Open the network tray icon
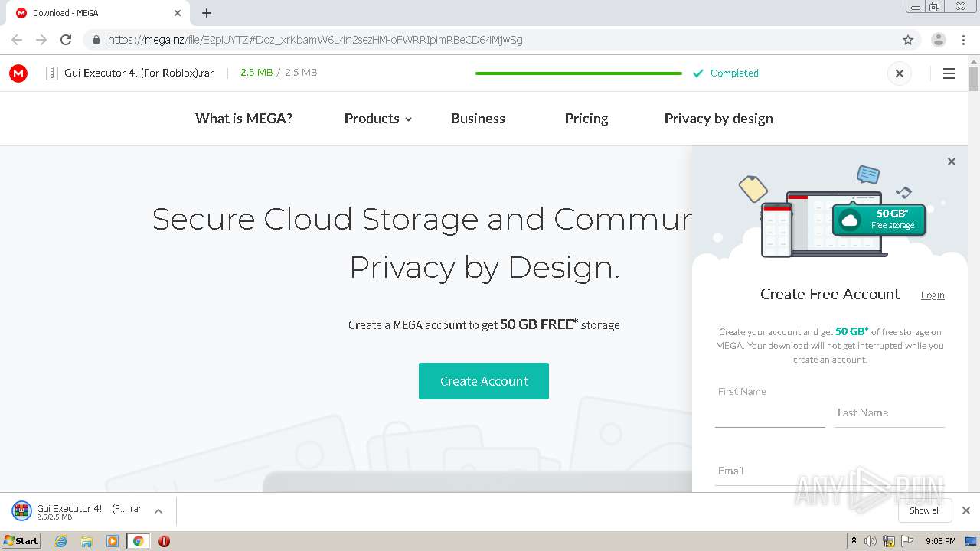This screenshot has height=551, width=980. 889,541
